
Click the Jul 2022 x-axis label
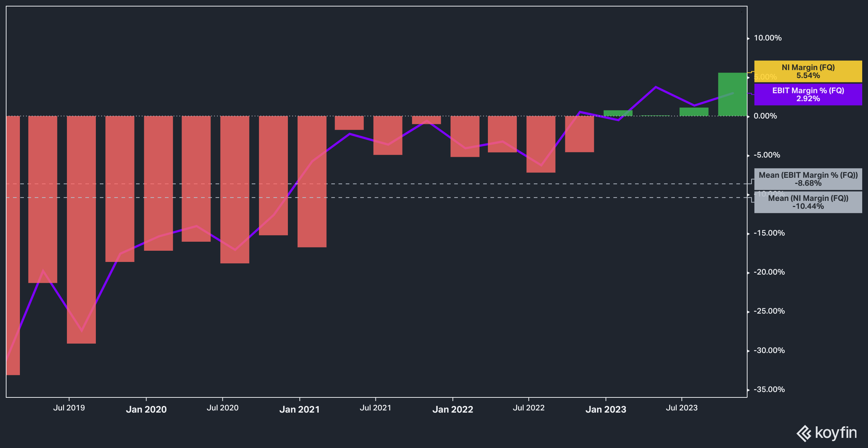point(528,408)
